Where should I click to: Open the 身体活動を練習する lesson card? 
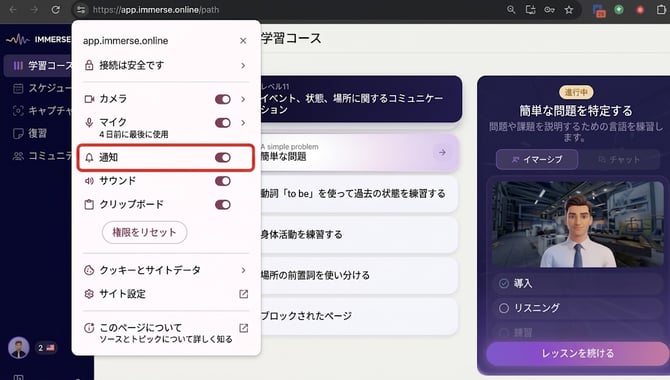pyautogui.click(x=359, y=234)
